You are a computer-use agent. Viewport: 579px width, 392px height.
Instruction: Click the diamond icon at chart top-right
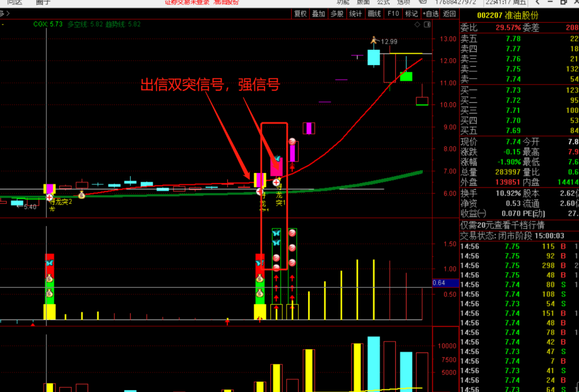418,25
